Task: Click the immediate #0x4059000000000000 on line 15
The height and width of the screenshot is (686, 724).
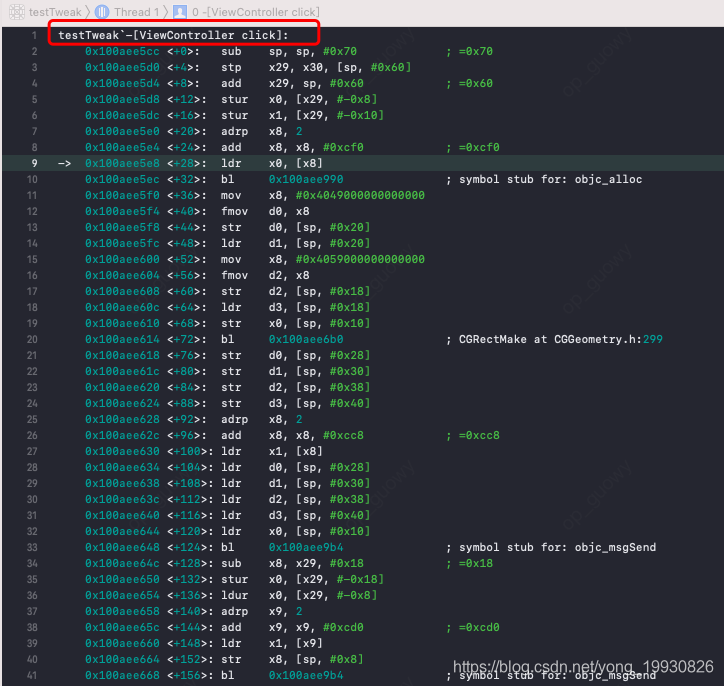Action: [x=360, y=259]
